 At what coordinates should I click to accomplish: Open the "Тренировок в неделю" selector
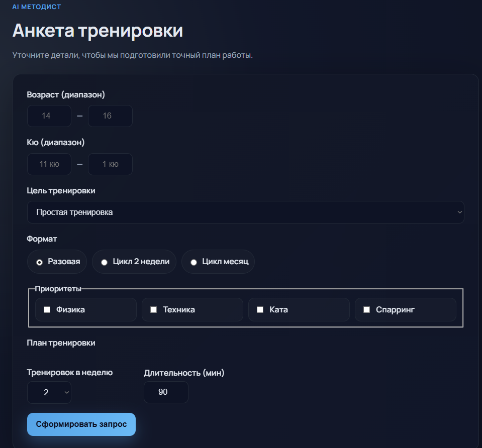pyautogui.click(x=49, y=392)
